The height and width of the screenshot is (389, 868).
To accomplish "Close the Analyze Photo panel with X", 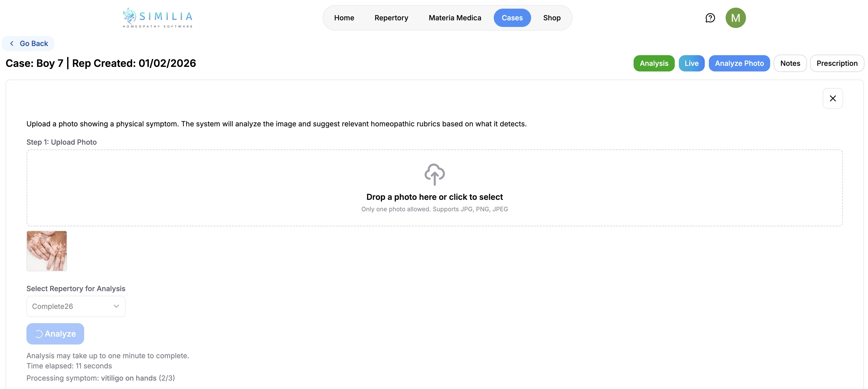I will click(832, 98).
